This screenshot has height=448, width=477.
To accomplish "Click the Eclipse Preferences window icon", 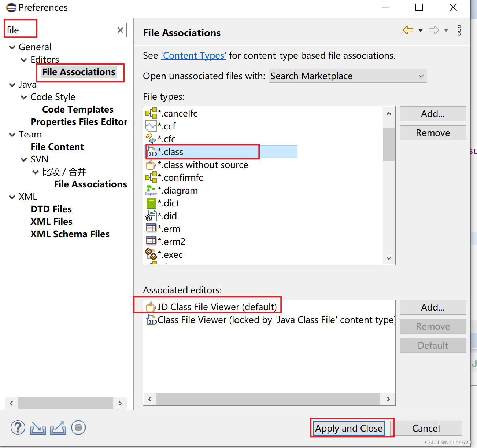I will [11, 7].
